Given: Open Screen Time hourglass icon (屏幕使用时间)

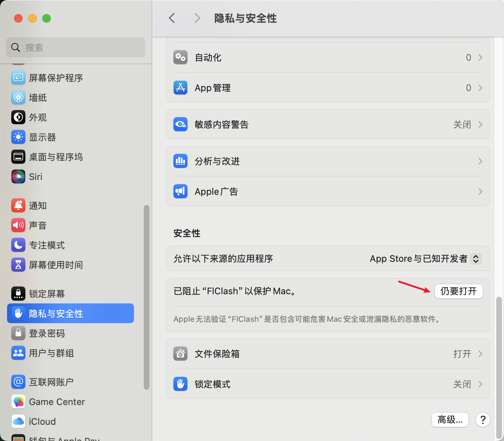Looking at the screenshot, I should (18, 265).
